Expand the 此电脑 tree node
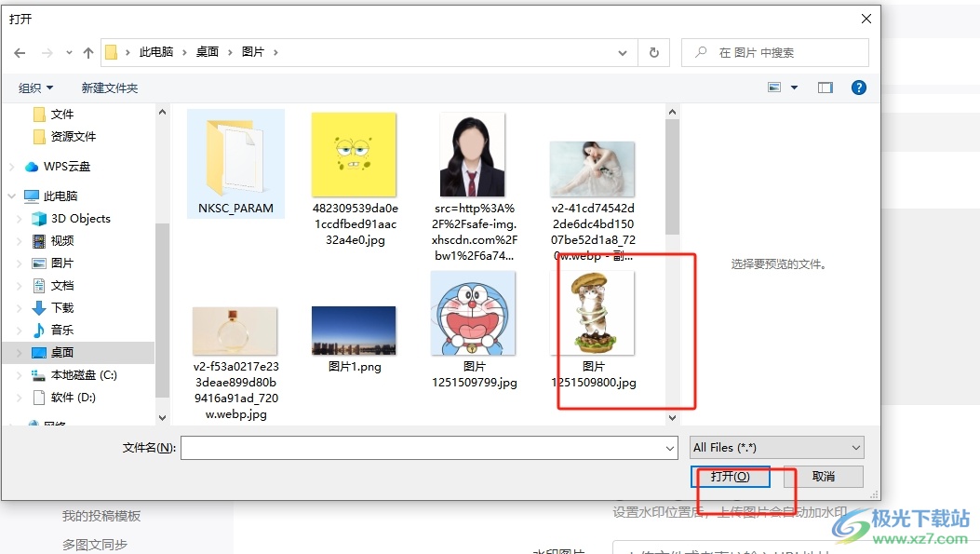Screen dimensions: 980x554 click(x=11, y=196)
